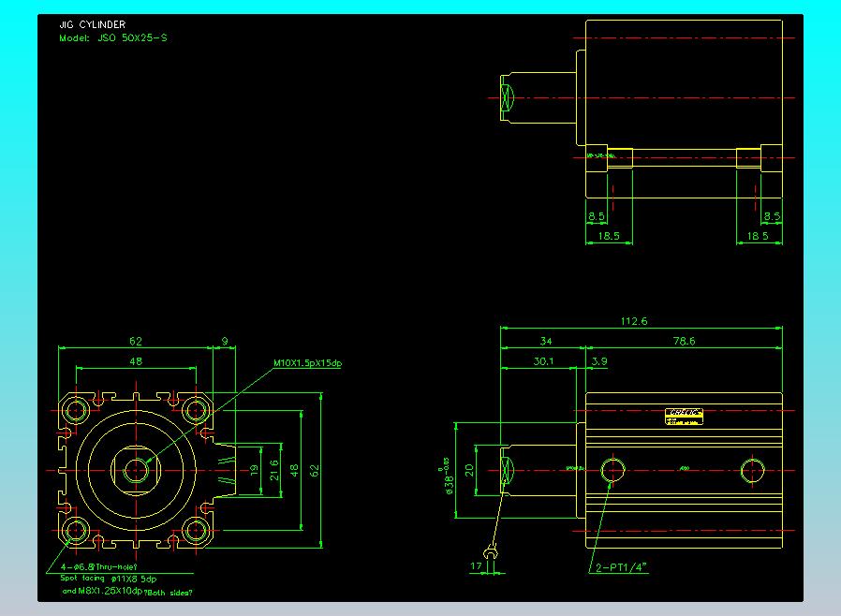Click the "Model: JSO 50X25-S" label
Screen dimensions: 841x616
click(113, 38)
